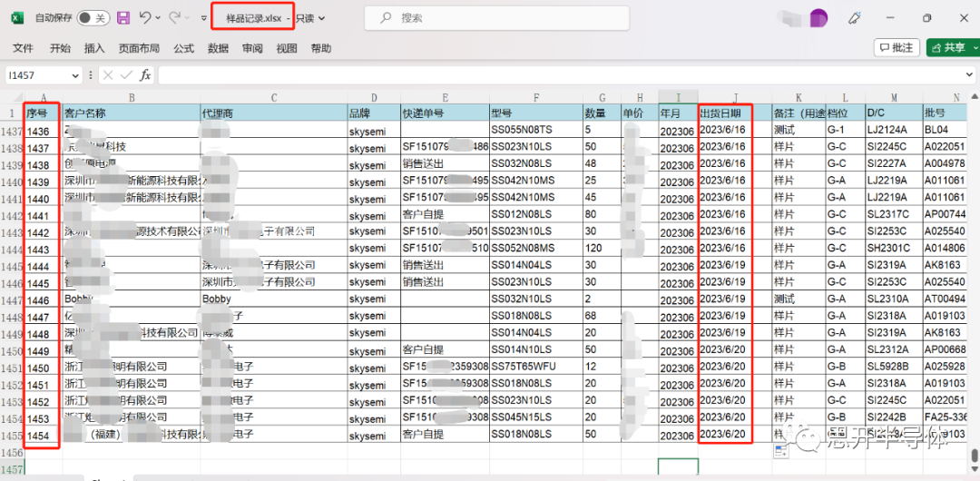
Task: Select the active empty cell I1457
Action: [x=678, y=468]
